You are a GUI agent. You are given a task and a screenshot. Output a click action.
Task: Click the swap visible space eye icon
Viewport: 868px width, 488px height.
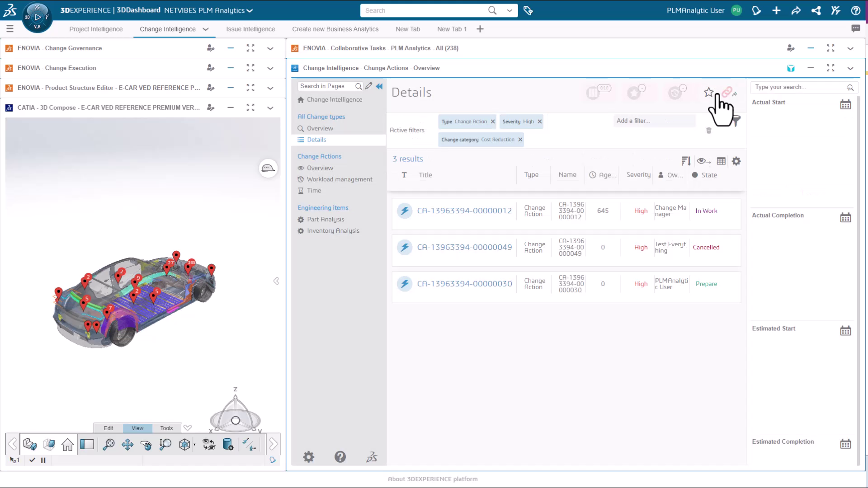coord(209,445)
